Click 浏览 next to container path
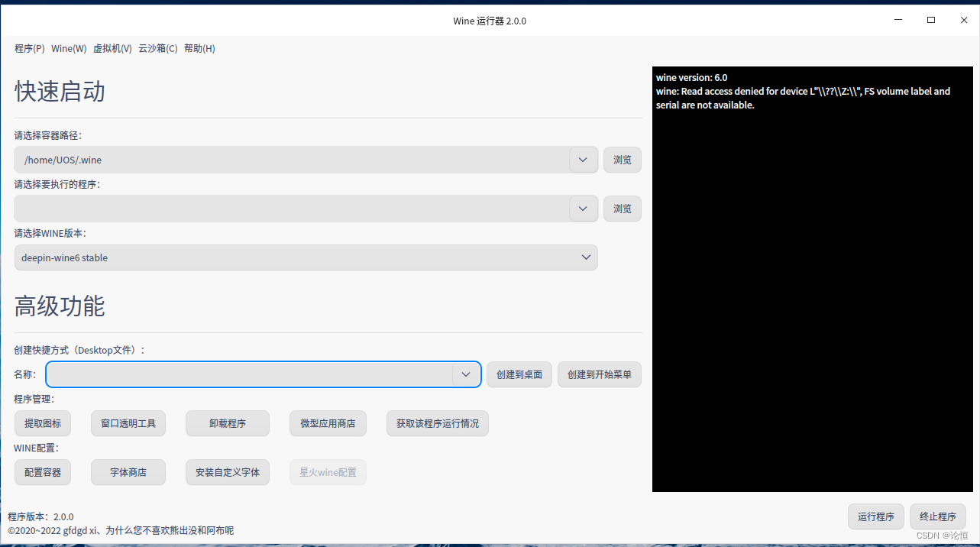Viewport: 980px width, 547px height. tap(623, 160)
